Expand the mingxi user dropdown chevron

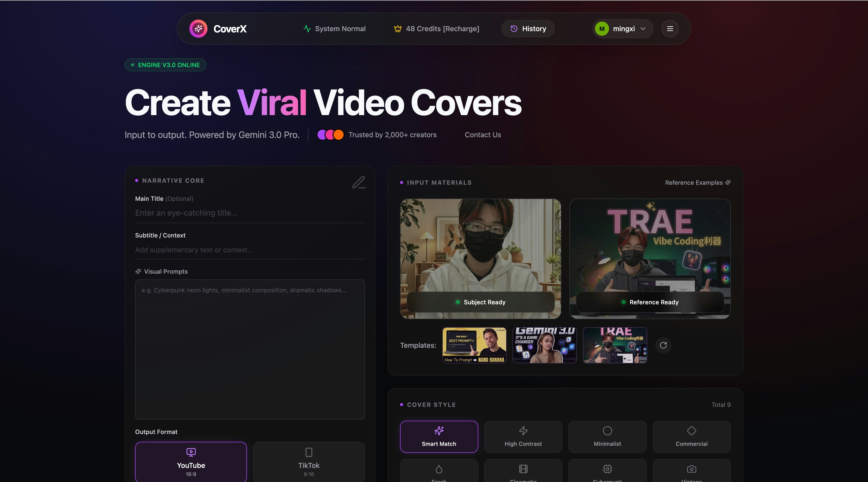643,29
